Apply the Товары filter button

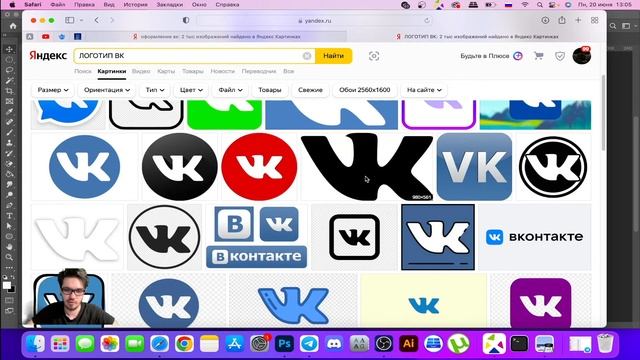pyautogui.click(x=270, y=90)
